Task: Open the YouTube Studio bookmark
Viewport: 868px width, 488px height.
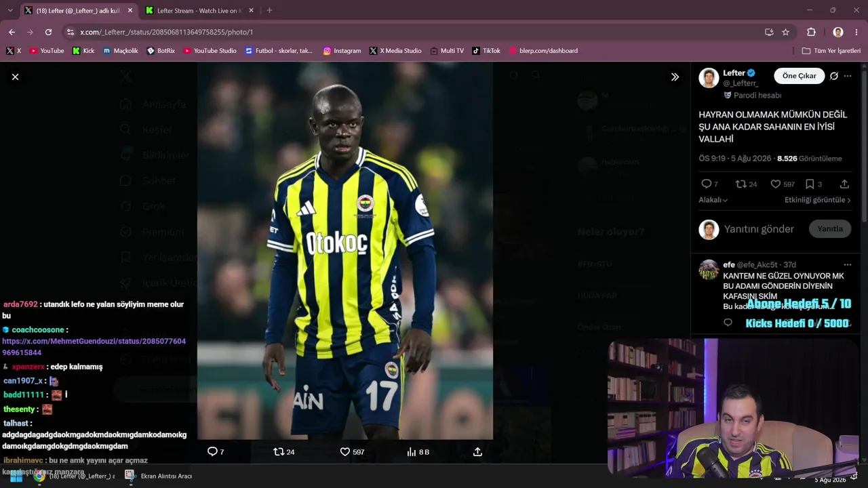Action: click(210, 51)
